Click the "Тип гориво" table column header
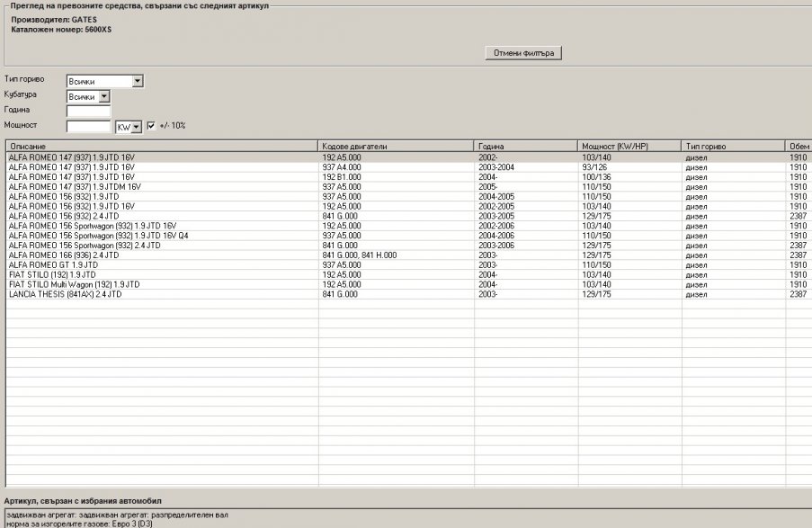Screen dimensions: 812x528 click(733, 146)
